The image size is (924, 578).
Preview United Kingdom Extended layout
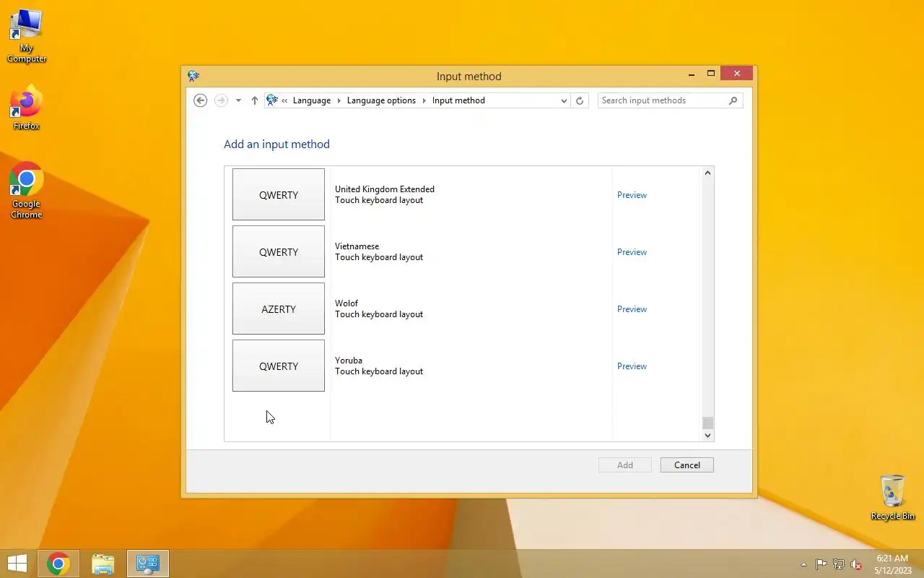632,195
